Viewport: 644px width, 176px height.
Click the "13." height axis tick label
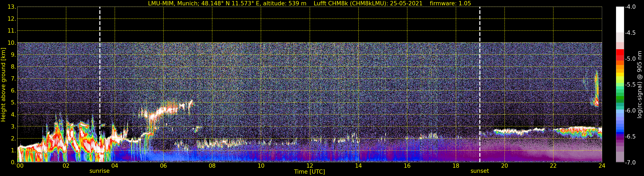tap(12, 7)
